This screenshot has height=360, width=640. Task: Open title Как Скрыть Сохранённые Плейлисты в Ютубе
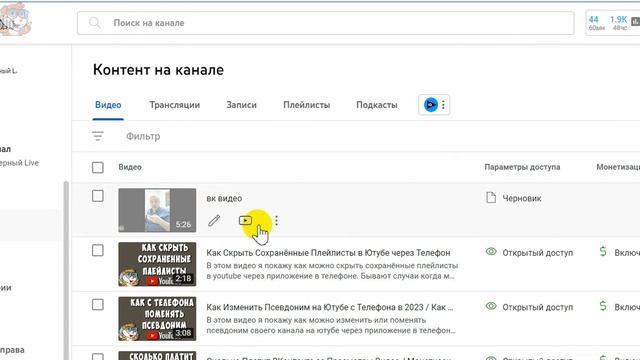328,253
